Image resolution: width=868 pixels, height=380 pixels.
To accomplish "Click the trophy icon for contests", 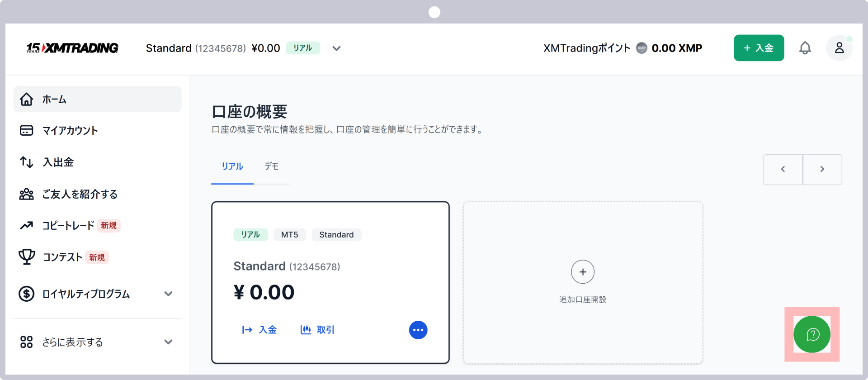I will tap(27, 256).
